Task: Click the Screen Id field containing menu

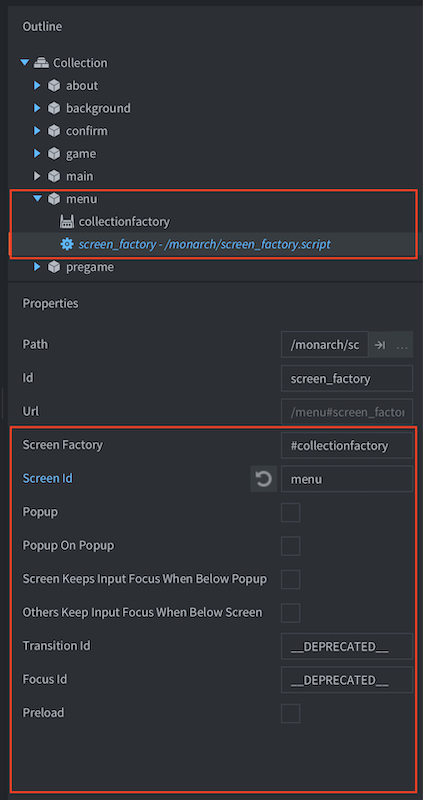Action: [x=347, y=479]
